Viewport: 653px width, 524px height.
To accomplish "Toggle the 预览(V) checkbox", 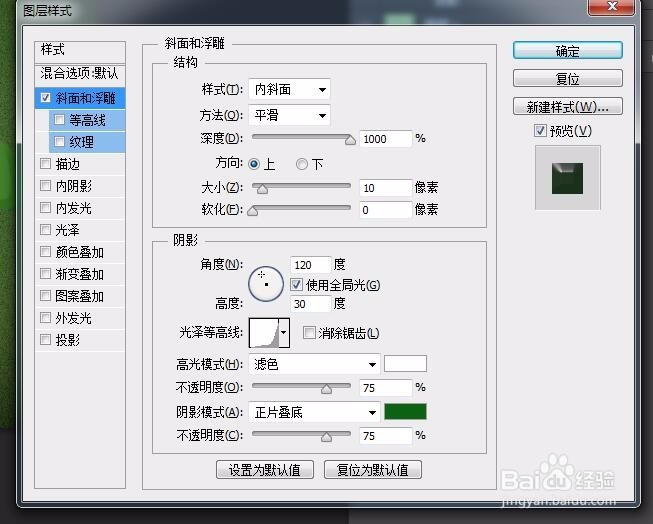I will click(x=540, y=130).
